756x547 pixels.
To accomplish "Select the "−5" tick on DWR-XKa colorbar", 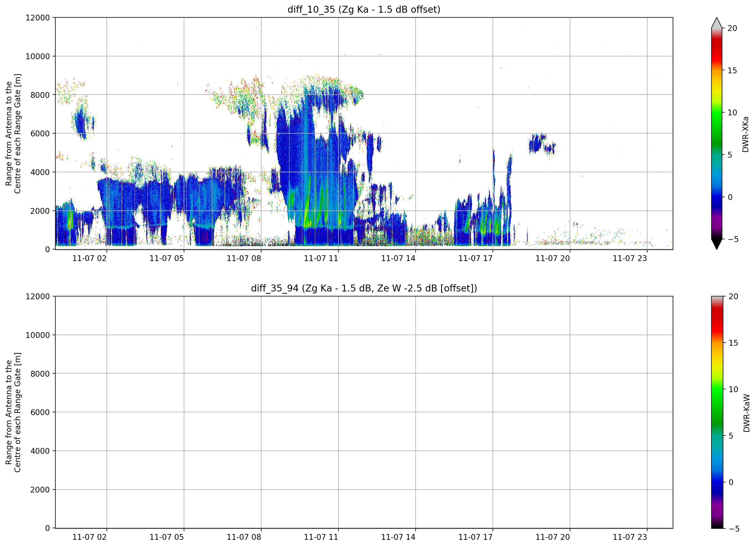I will pos(733,239).
